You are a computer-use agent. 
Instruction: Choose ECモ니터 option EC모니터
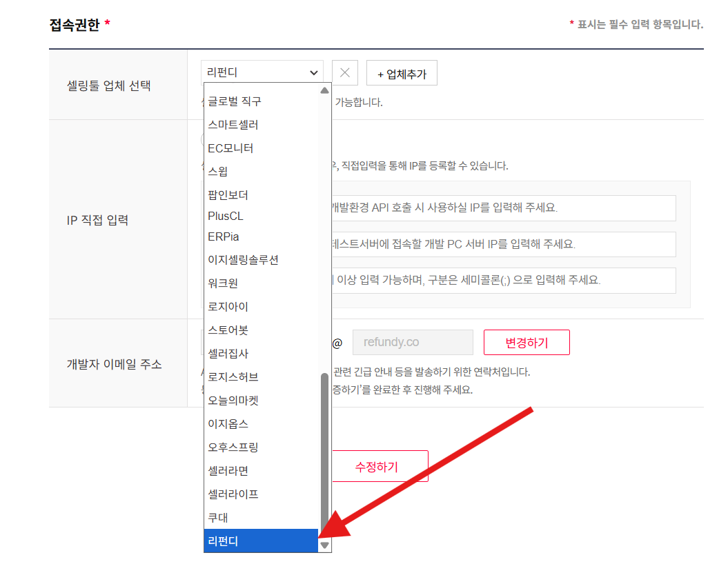[261, 148]
